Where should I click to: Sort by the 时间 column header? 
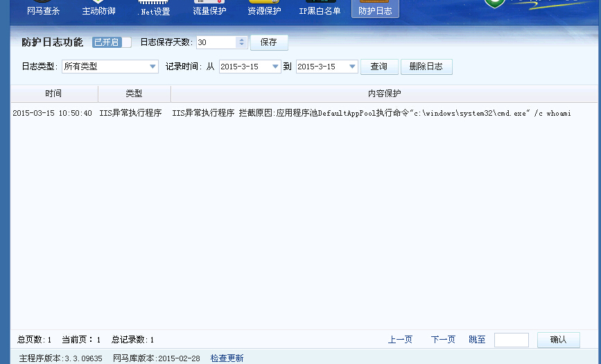[x=54, y=94]
